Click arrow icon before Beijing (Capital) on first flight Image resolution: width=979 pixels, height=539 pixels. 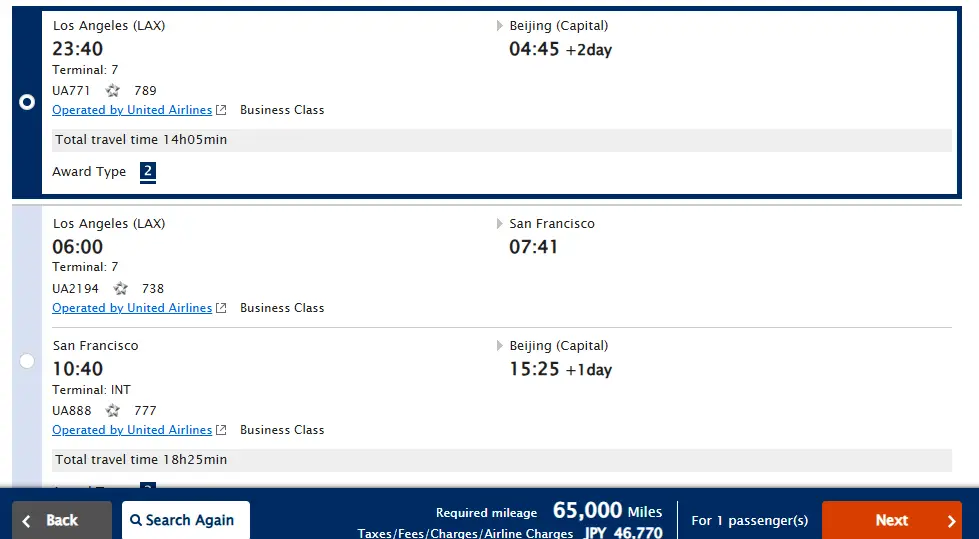pyautogui.click(x=499, y=26)
